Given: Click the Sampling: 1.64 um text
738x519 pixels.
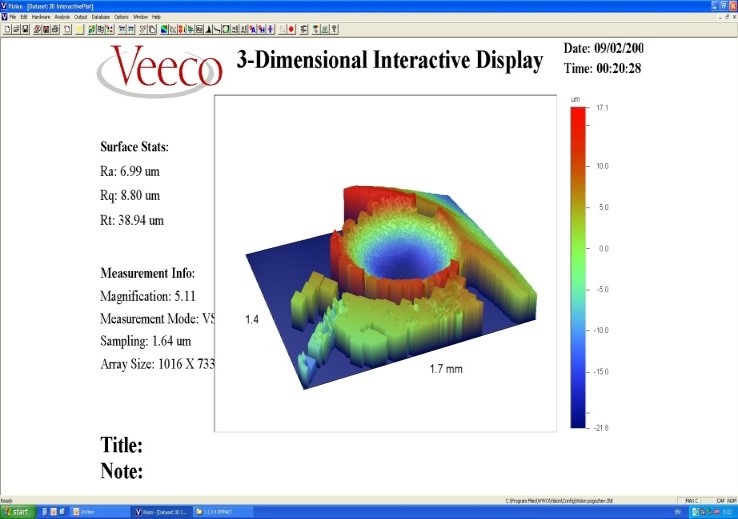Looking at the screenshot, I should click(x=146, y=341).
